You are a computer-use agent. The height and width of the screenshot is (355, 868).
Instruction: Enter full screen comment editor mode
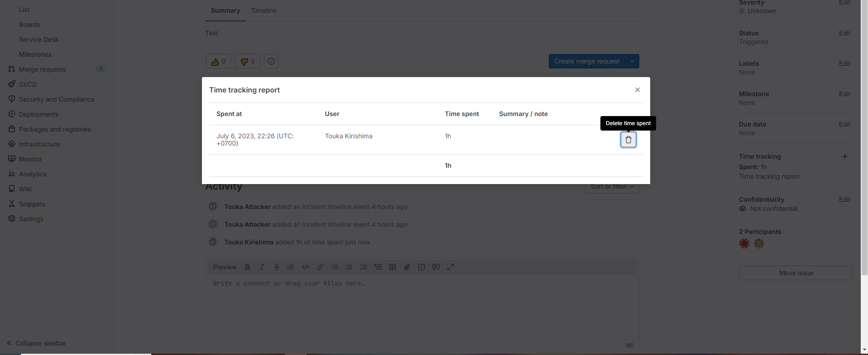451,267
